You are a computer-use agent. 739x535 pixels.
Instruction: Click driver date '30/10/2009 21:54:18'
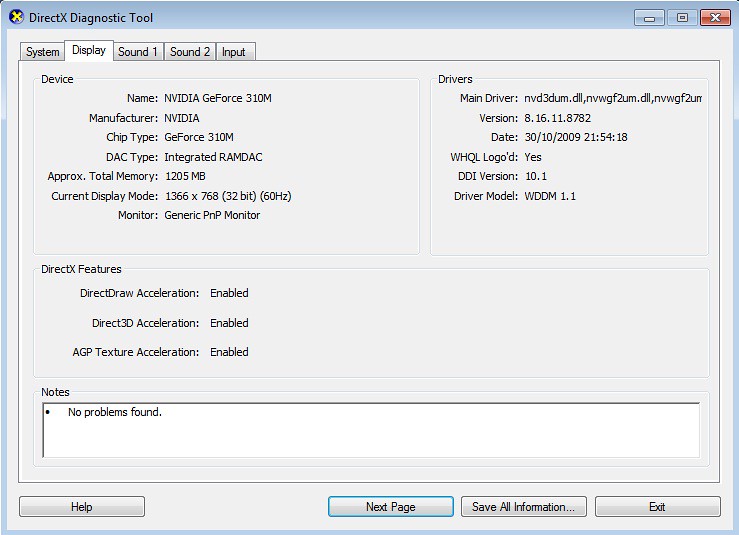point(576,137)
